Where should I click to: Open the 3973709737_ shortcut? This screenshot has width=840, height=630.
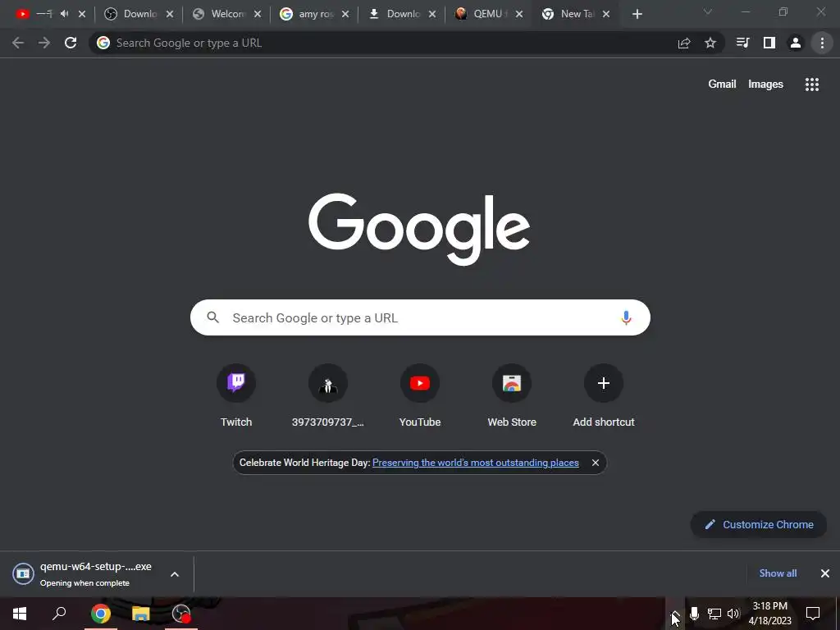[x=328, y=396]
